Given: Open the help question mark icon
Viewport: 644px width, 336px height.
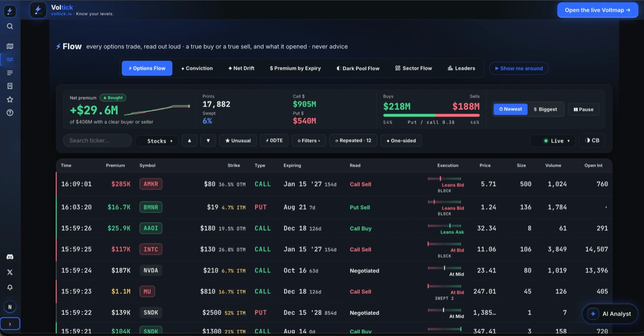Looking at the screenshot, I should (x=10, y=113).
